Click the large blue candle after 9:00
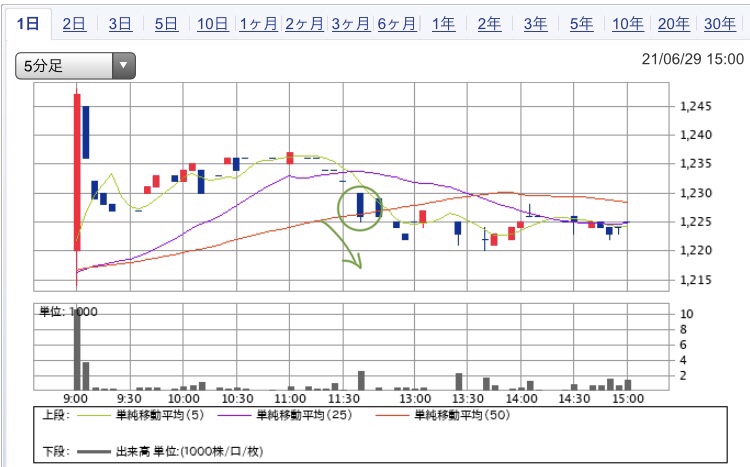Viewport: 750px width, 467px height. (x=86, y=132)
